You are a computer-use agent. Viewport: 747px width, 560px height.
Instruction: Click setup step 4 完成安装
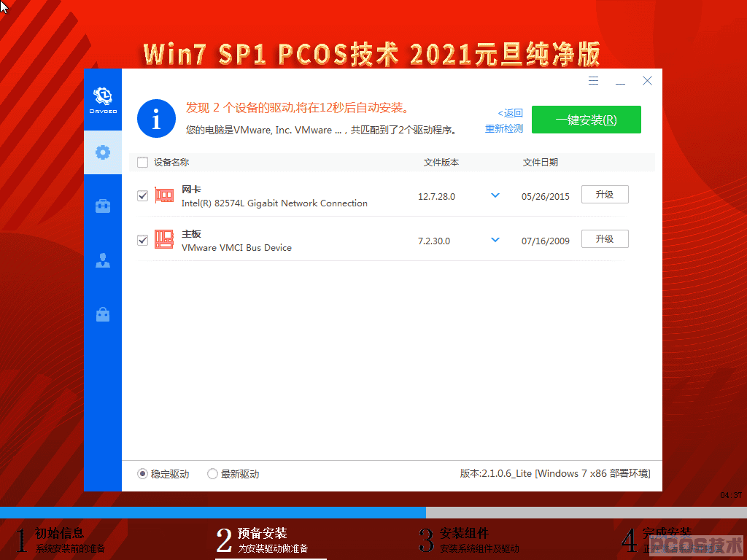click(672, 540)
